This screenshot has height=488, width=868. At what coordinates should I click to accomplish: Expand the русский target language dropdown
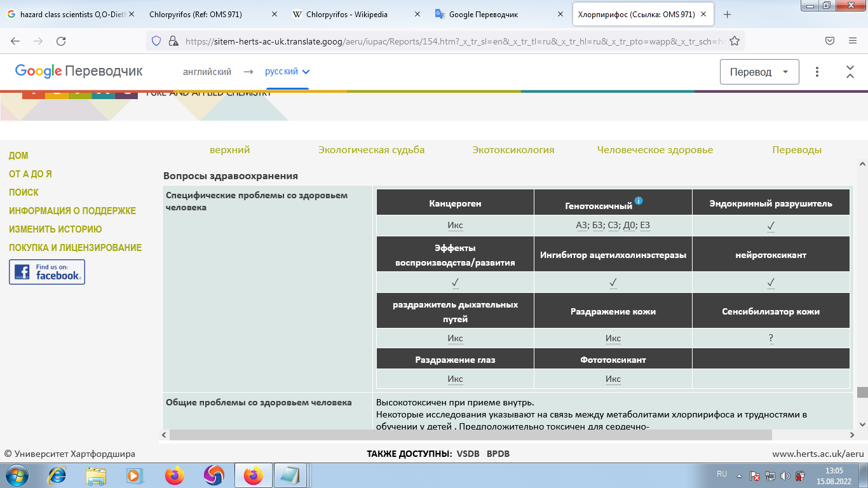pyautogui.click(x=287, y=72)
